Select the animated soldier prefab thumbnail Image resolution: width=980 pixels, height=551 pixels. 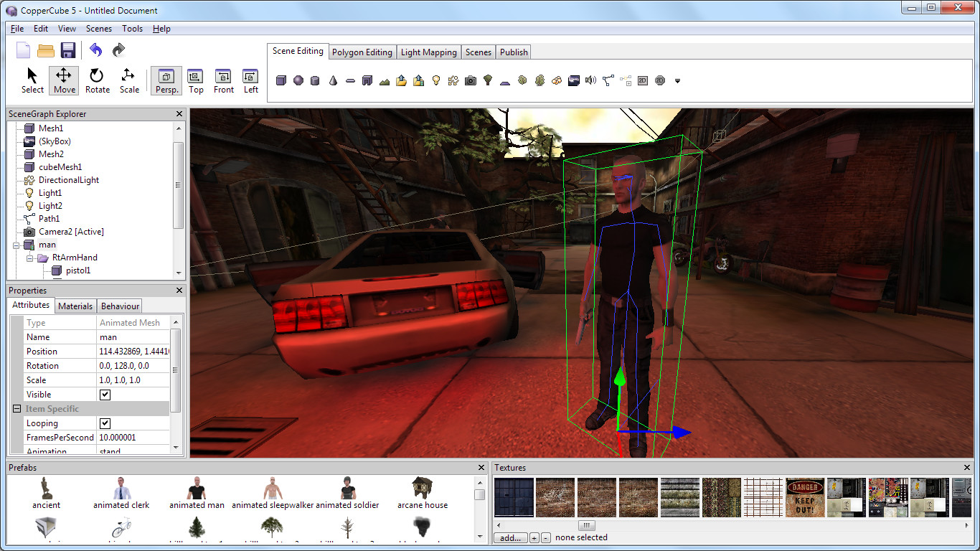[347, 487]
